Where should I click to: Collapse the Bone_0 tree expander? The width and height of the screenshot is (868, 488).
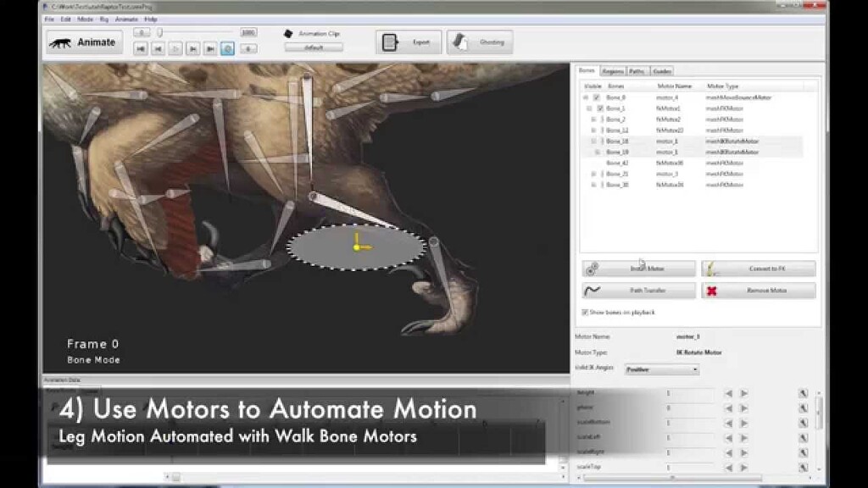click(x=585, y=97)
